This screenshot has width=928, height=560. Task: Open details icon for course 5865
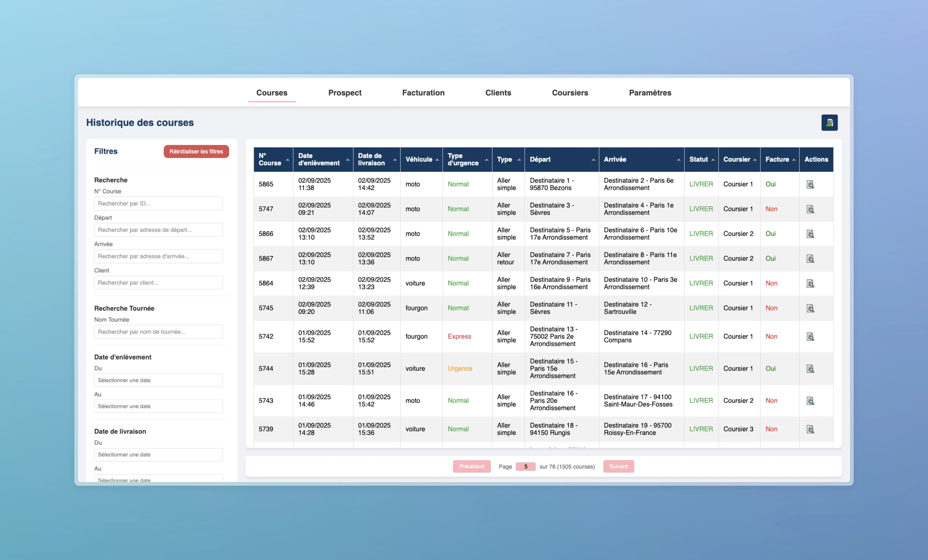[x=810, y=184]
